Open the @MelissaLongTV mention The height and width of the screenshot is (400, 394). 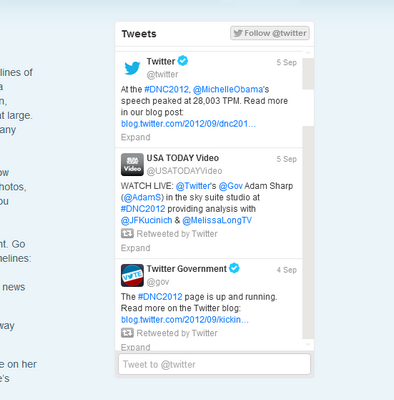(x=217, y=220)
